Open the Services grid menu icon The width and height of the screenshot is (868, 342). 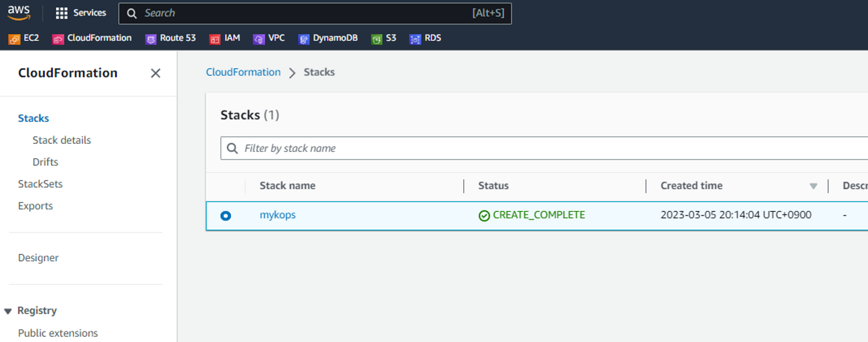pyautogui.click(x=62, y=13)
